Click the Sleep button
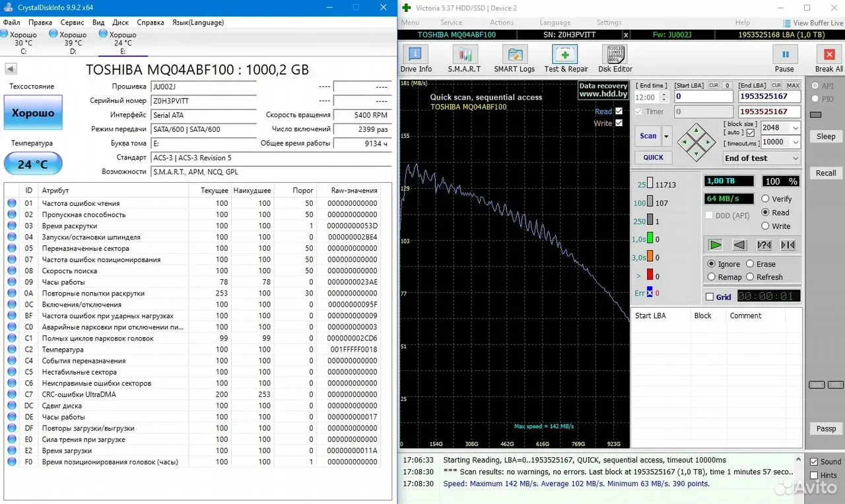 826,137
